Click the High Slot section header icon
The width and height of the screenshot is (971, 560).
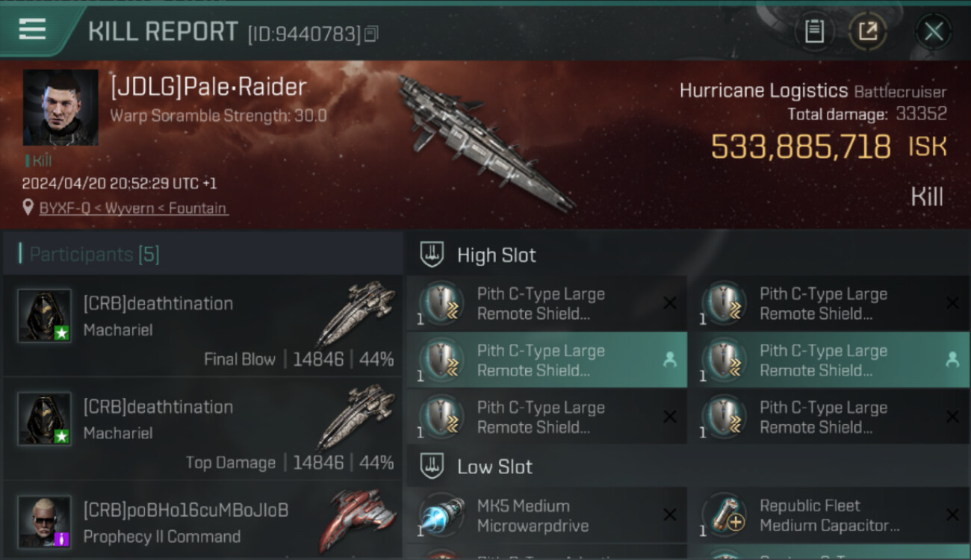tap(432, 255)
